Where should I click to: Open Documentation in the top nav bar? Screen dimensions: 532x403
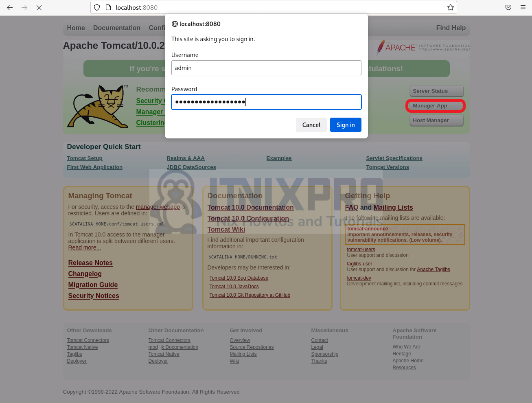[x=116, y=28]
